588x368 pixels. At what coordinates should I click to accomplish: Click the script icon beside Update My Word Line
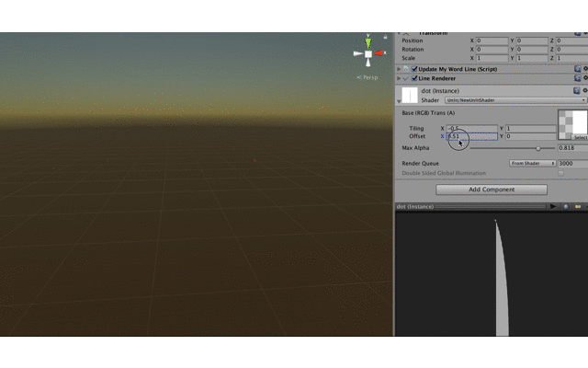(x=406, y=69)
